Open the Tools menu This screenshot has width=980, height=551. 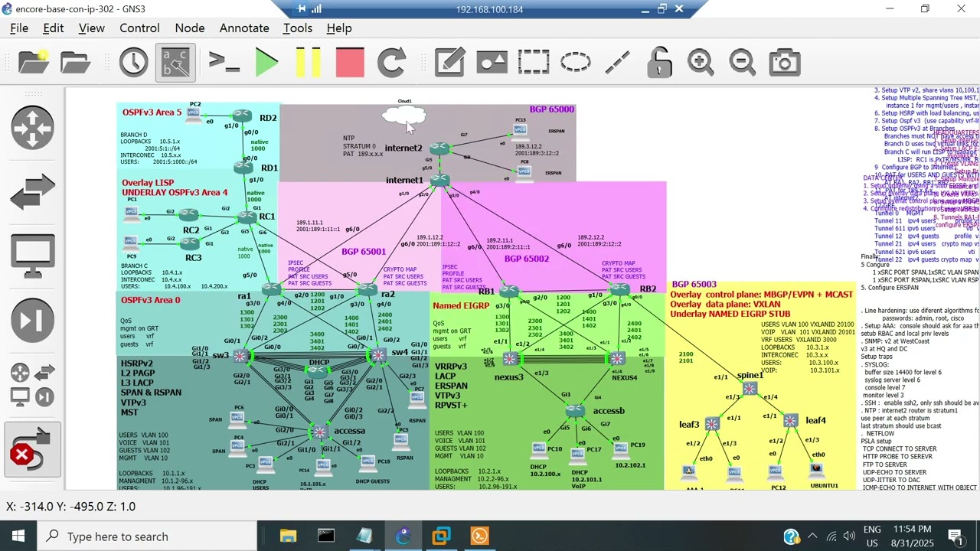tap(298, 28)
